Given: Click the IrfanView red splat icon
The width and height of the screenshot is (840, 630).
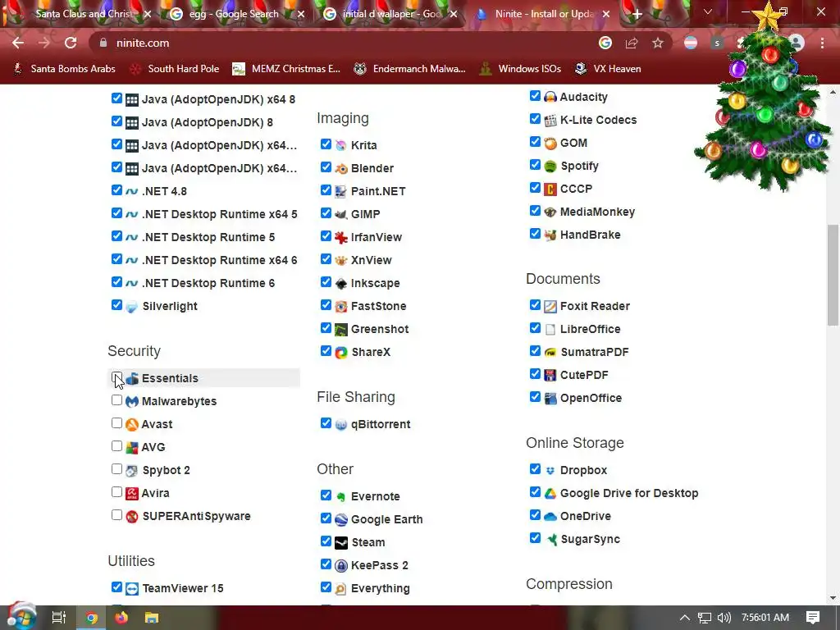Looking at the screenshot, I should 340,237.
